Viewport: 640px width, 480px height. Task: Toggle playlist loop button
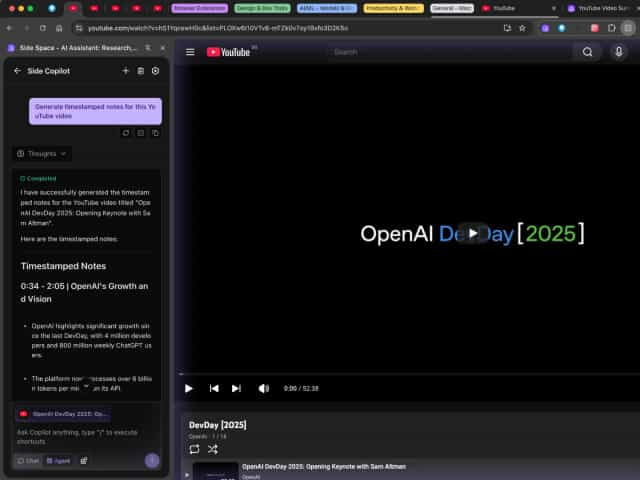tap(194, 449)
